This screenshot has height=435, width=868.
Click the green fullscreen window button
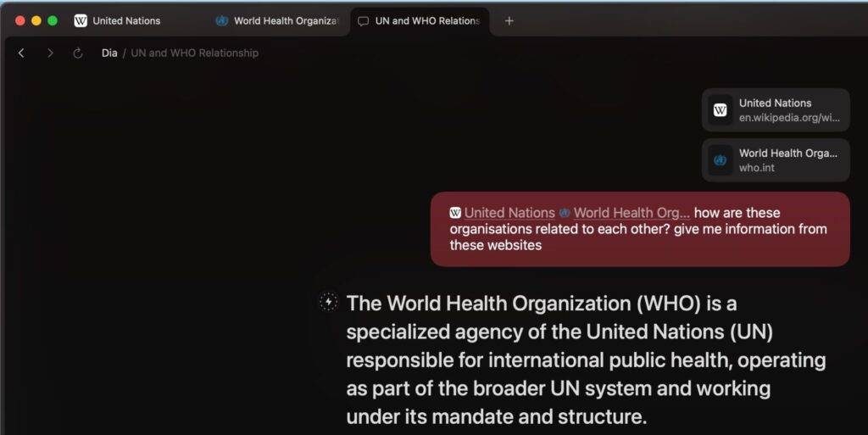pyautogui.click(x=53, y=20)
